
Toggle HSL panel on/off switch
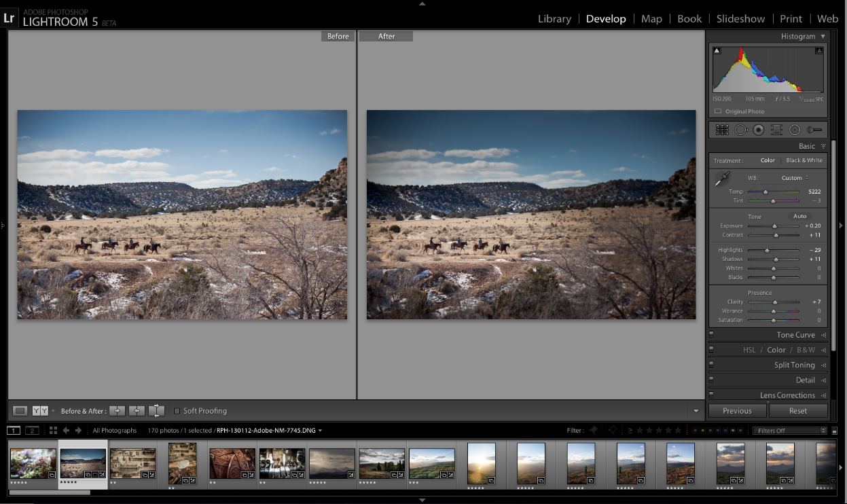pos(711,349)
